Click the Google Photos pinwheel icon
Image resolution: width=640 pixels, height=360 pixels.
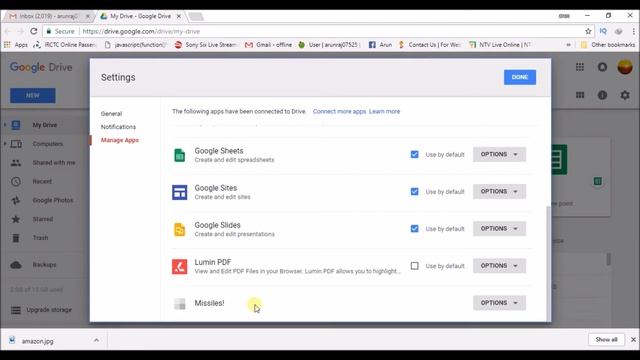click(x=16, y=200)
